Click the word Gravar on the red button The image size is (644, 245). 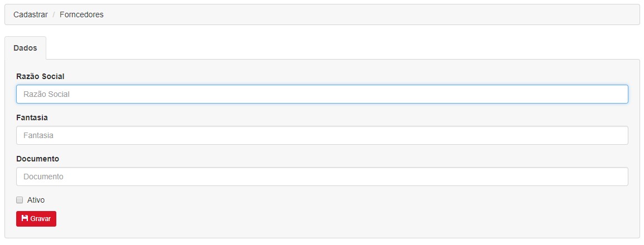[41, 219]
